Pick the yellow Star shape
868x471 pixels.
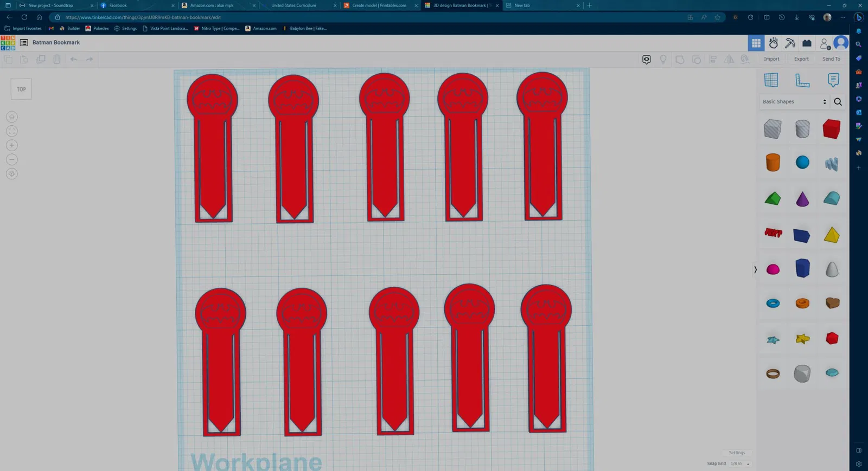pyautogui.click(x=802, y=339)
